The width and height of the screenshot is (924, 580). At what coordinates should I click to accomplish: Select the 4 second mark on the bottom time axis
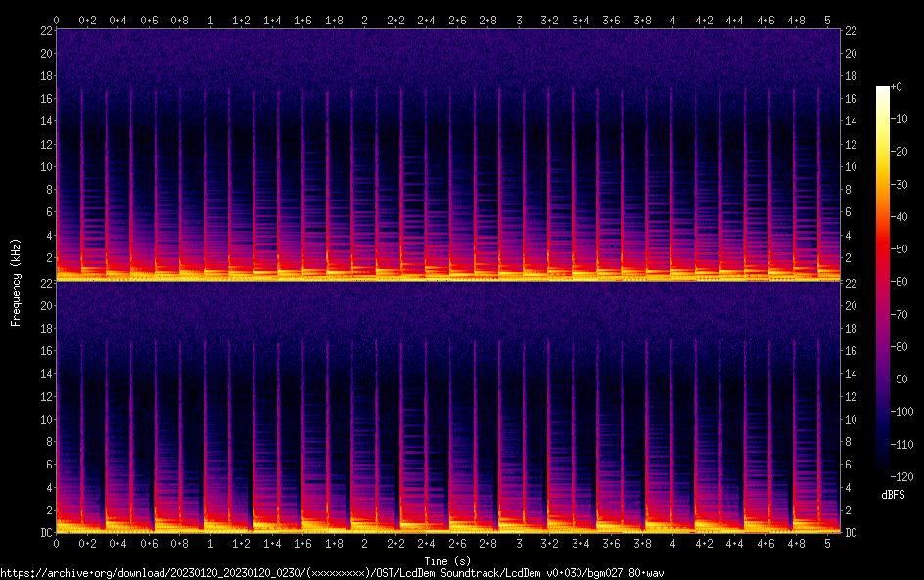click(672, 542)
